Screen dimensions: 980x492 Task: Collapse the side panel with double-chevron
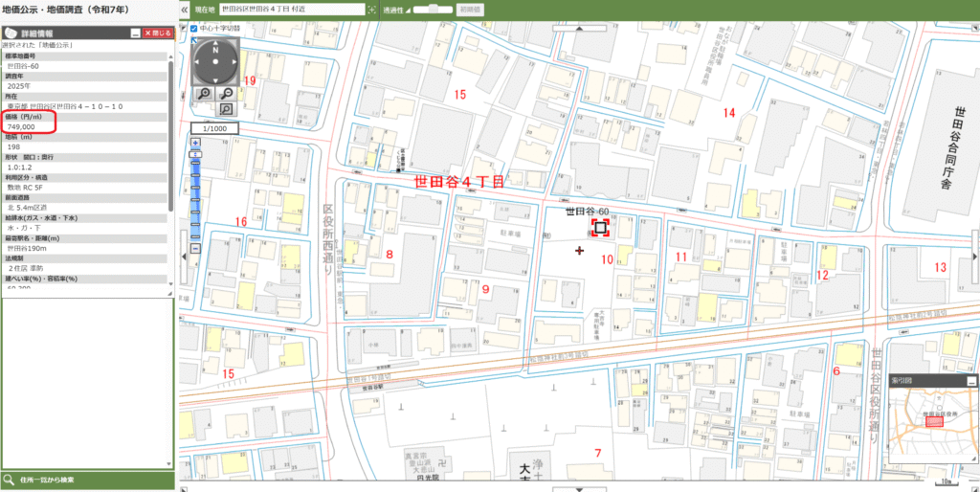point(184,9)
